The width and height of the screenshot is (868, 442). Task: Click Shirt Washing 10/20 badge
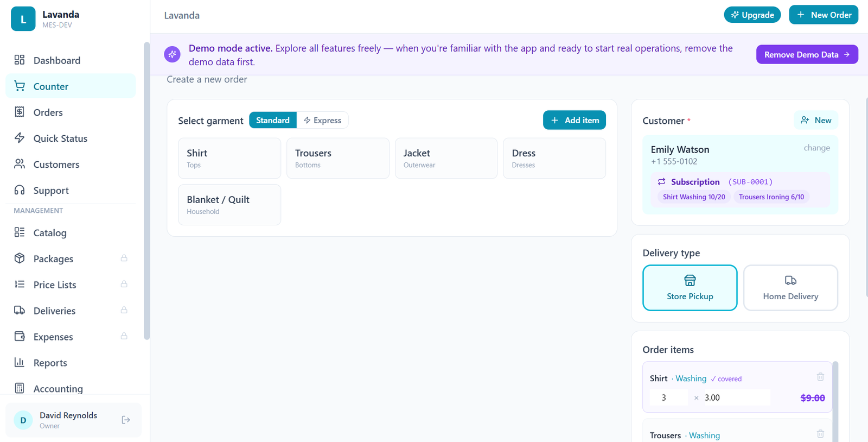coord(694,197)
